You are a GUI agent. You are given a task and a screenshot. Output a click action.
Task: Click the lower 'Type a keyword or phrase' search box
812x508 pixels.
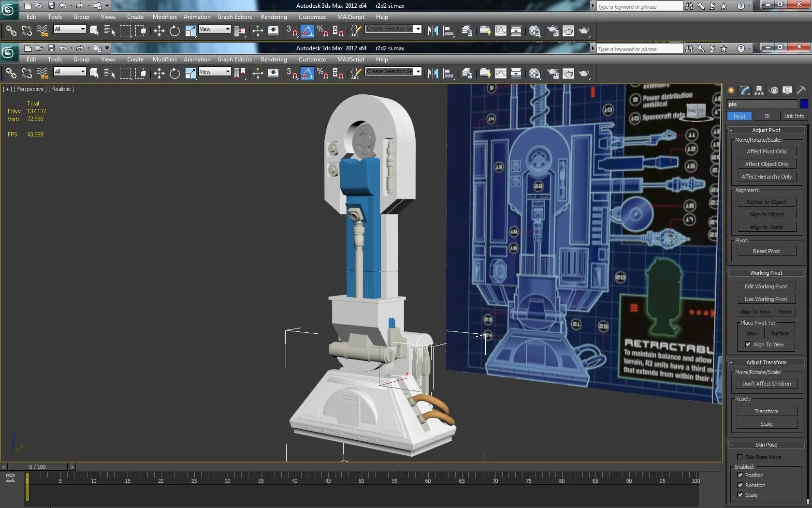[x=640, y=49]
